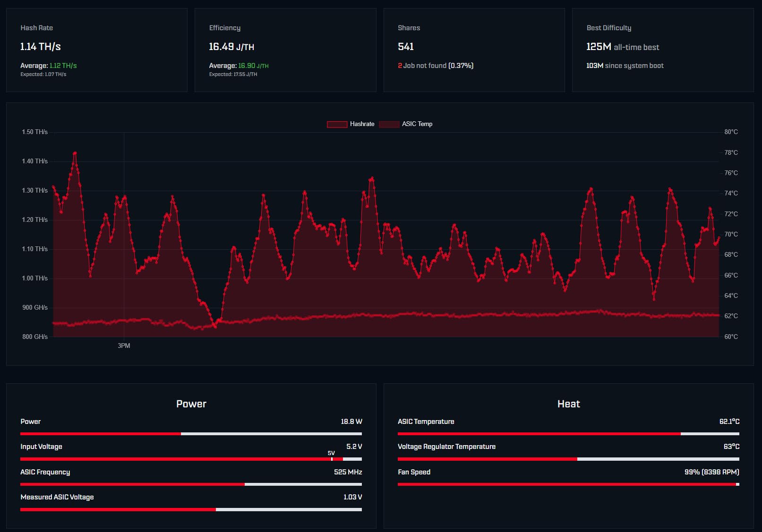
Task: Toggle the ASIC Temp legend color box
Action: 389,124
